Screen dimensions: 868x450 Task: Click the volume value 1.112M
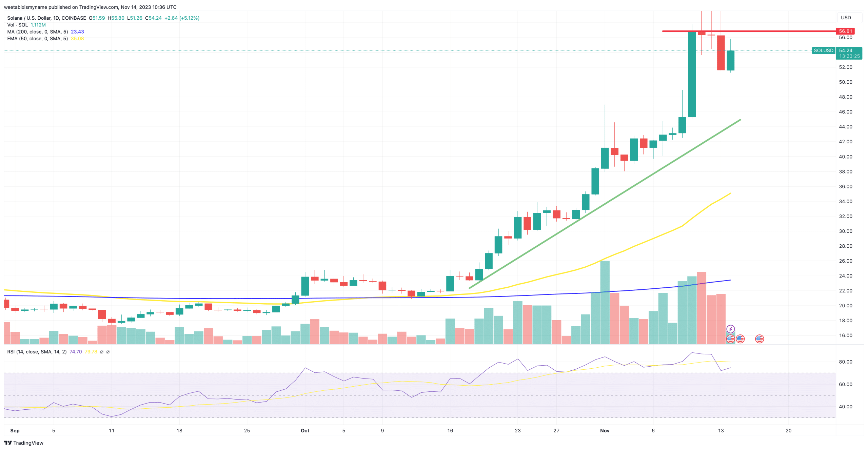(38, 25)
